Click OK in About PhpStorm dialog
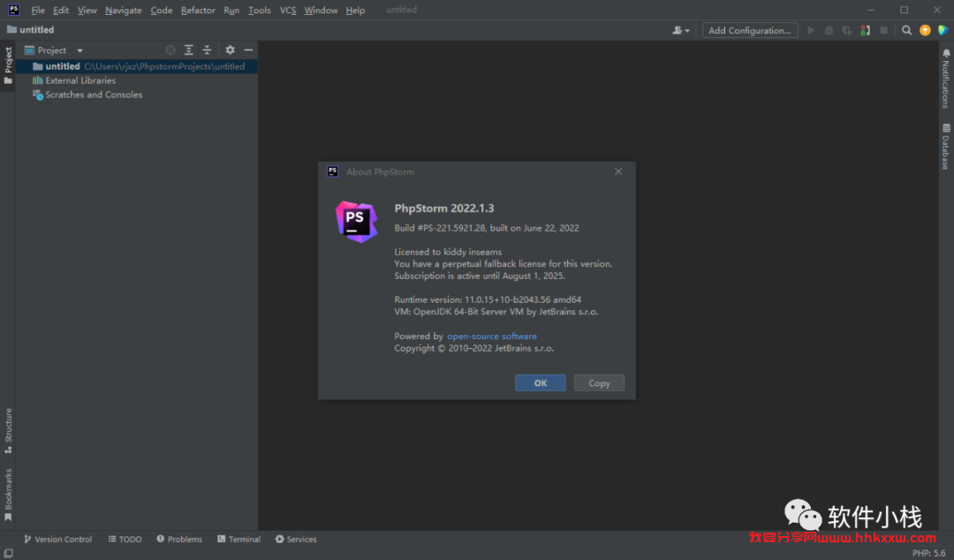 (x=541, y=382)
